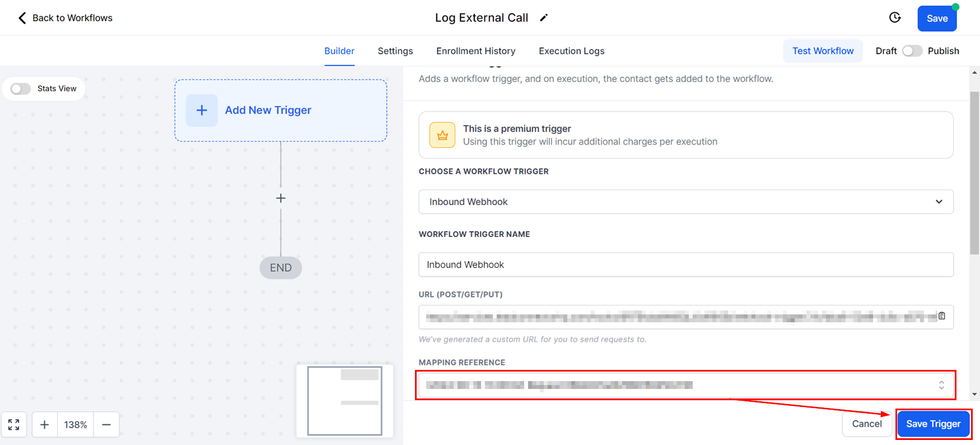Viewport: 980px width, 445px height.
Task: Click the back arrow to Workflows
Action: click(22, 18)
